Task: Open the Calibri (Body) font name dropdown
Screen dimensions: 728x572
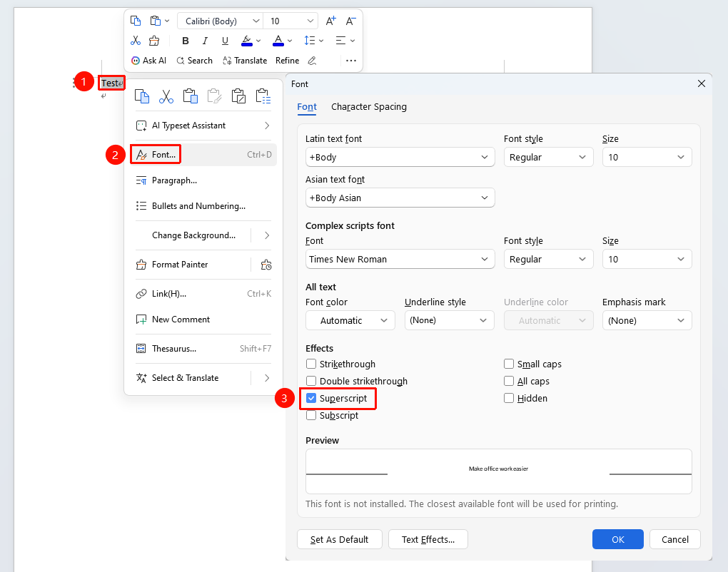Action: pos(220,21)
